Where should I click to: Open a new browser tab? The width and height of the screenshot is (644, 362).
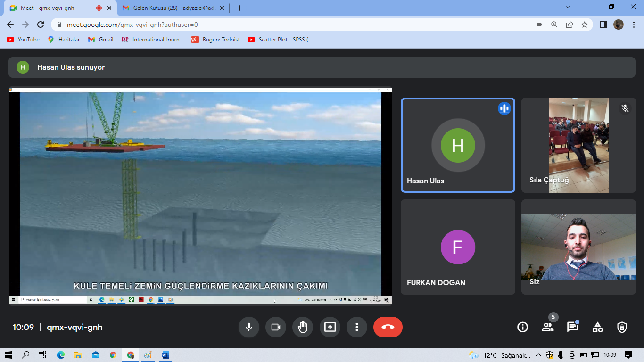pos(240,8)
